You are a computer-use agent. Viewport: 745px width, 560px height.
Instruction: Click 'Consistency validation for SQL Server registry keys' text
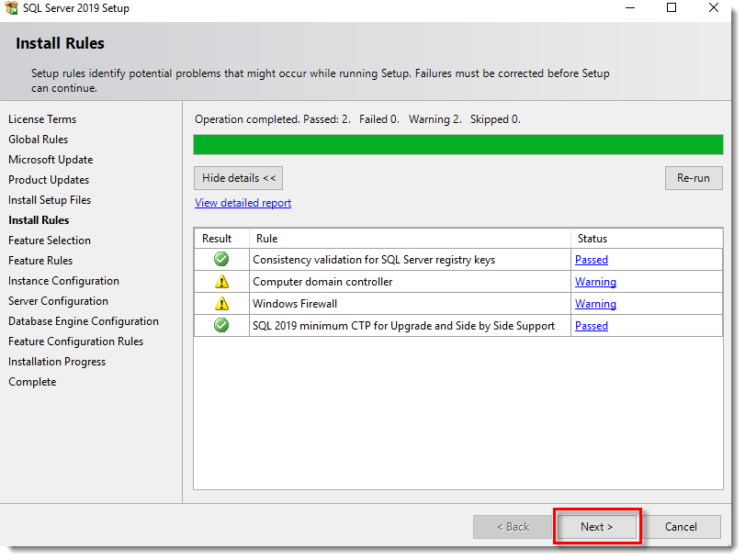374,260
